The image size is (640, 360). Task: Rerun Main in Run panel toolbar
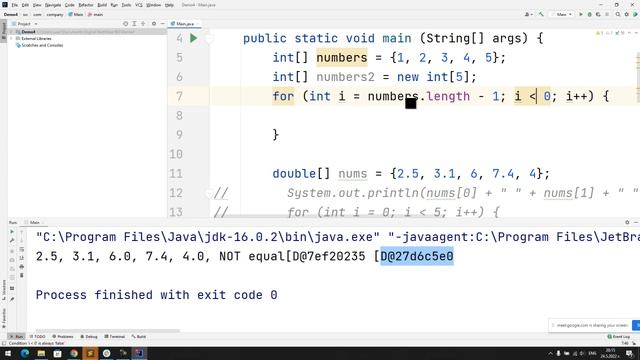click(x=12, y=231)
